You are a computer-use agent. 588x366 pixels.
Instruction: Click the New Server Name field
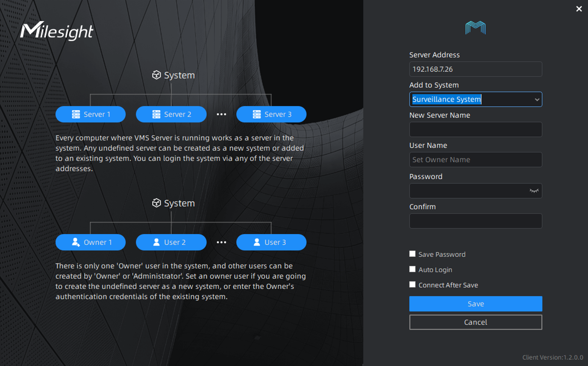coord(476,129)
